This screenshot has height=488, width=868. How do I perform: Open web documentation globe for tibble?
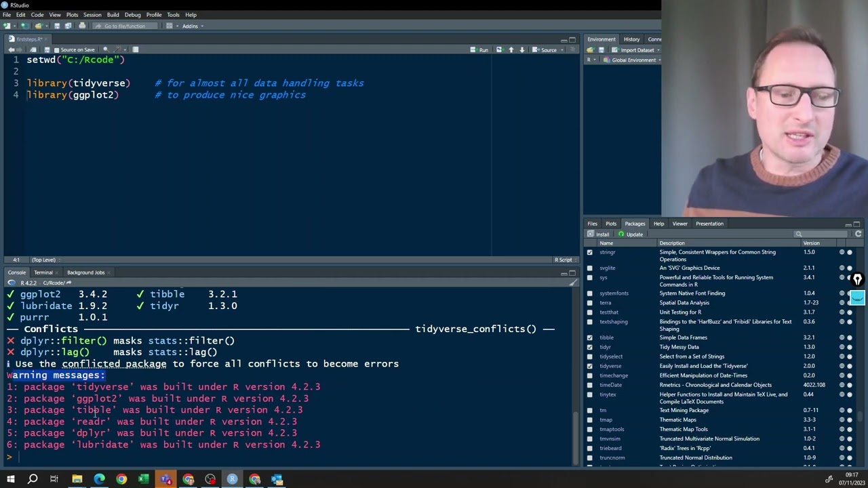842,338
